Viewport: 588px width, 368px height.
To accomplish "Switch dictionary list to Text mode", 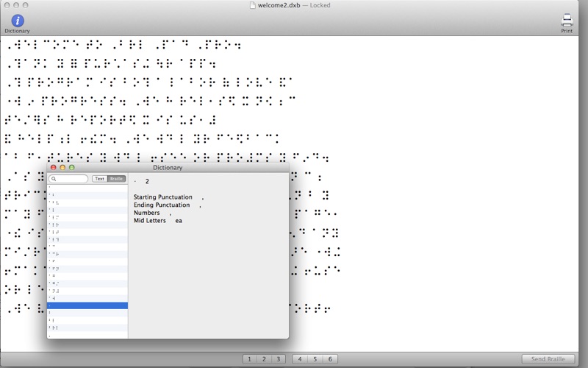I will pos(99,179).
